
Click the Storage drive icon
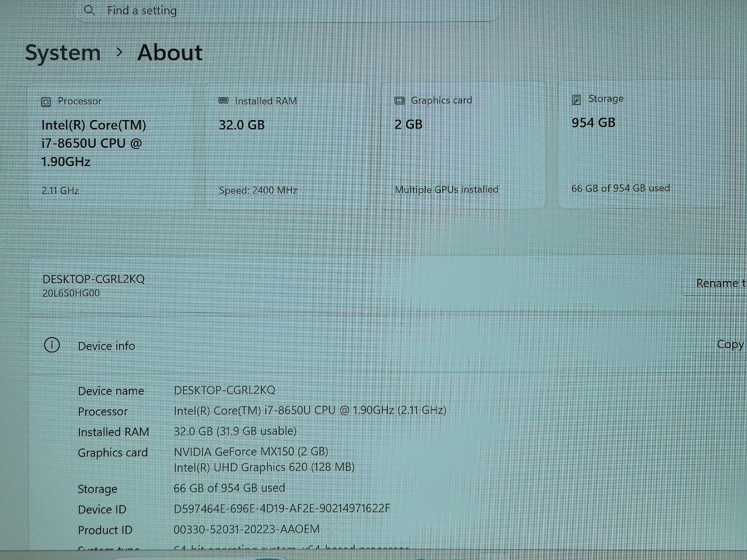577,99
